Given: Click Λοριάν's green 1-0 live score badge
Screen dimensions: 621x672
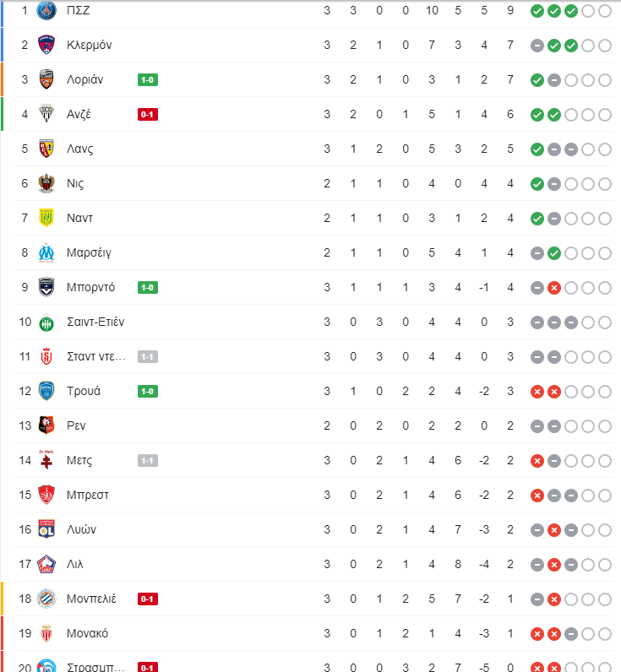Looking at the screenshot, I should 148,79.
